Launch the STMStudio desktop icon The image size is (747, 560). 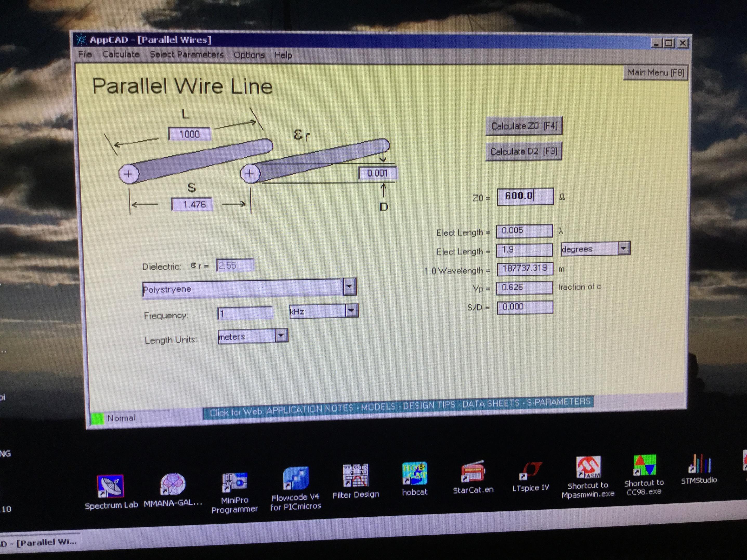click(x=699, y=470)
